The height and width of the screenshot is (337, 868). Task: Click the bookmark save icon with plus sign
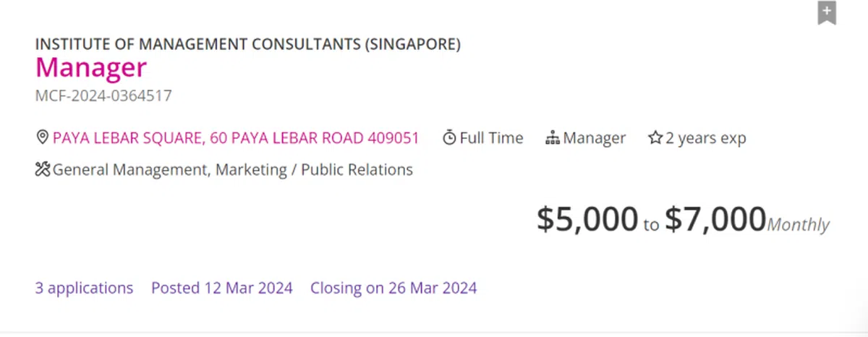point(827,12)
